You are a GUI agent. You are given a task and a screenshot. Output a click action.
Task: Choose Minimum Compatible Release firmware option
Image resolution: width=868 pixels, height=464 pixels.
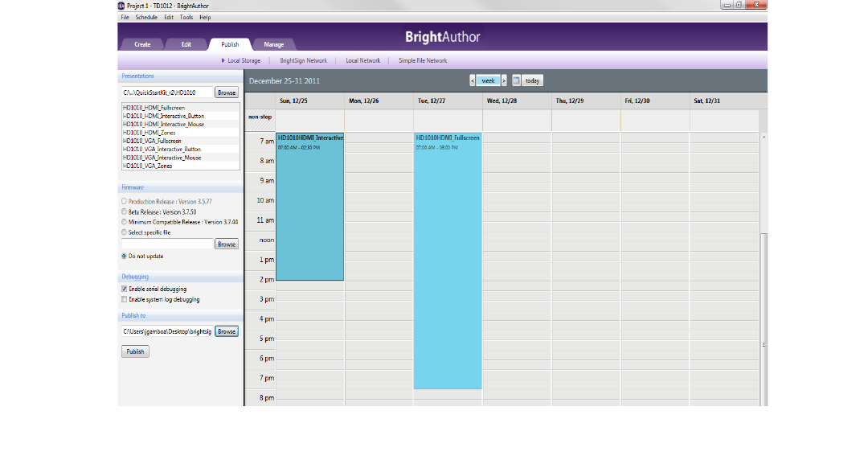click(x=124, y=222)
